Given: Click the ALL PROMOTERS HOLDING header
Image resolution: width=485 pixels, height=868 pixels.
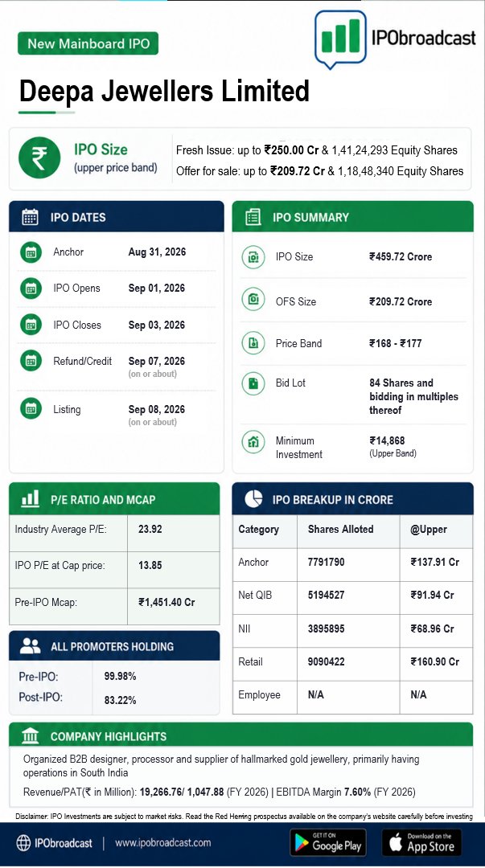Looking at the screenshot, I should pos(114,645).
